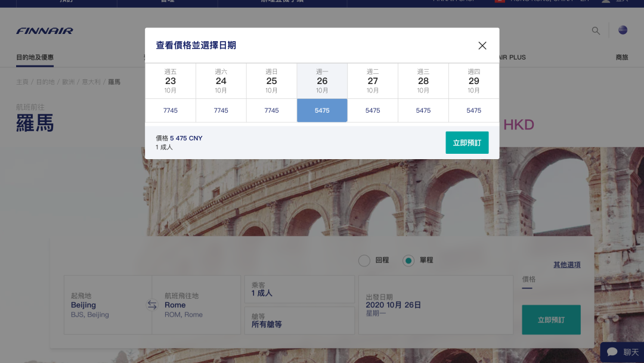This screenshot has width=644, height=363.
Task: Go to 目的地 breadcrumb link
Action: [45, 82]
